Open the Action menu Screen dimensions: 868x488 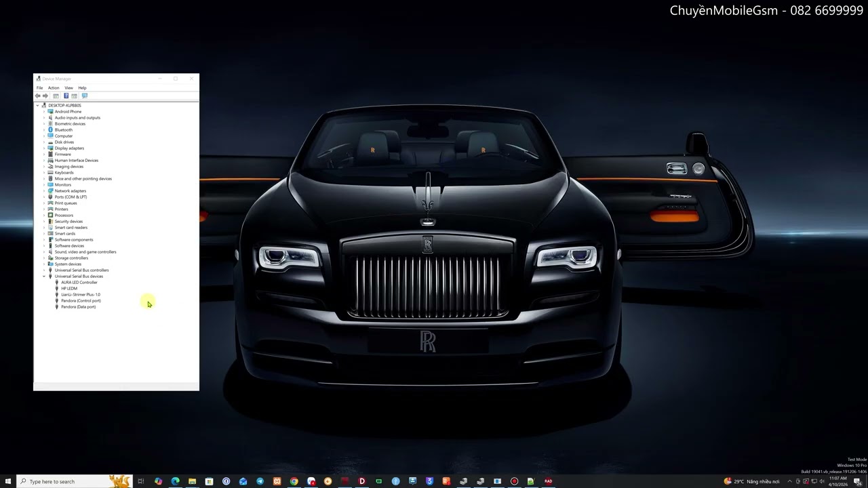(54, 88)
